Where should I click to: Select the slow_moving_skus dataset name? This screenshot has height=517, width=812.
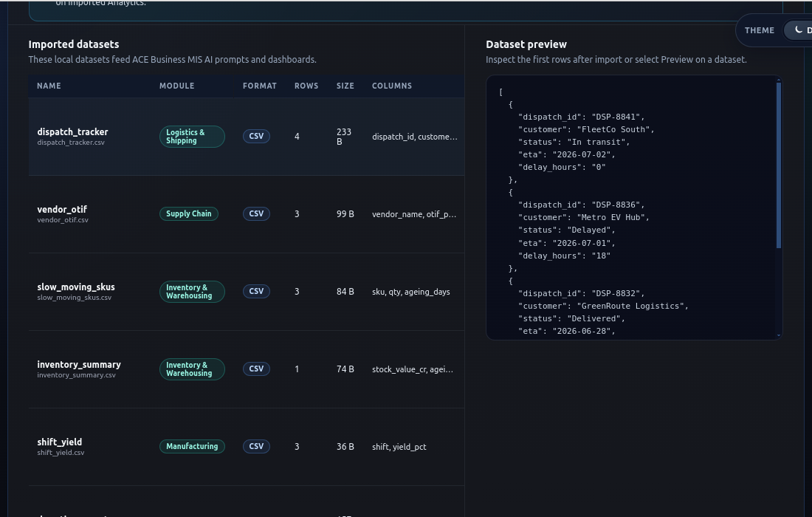pyautogui.click(x=76, y=287)
